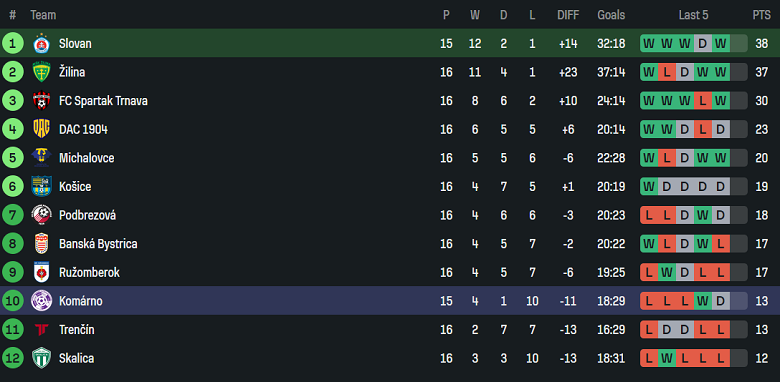
Task: Click Skalica's win badge in Last 5
Action: (x=667, y=358)
